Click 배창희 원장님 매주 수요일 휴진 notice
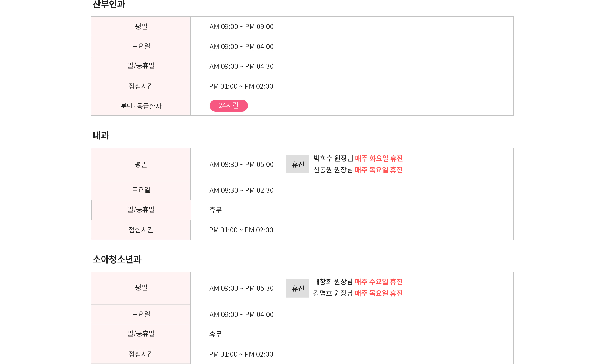606x364 pixels. coord(358,282)
